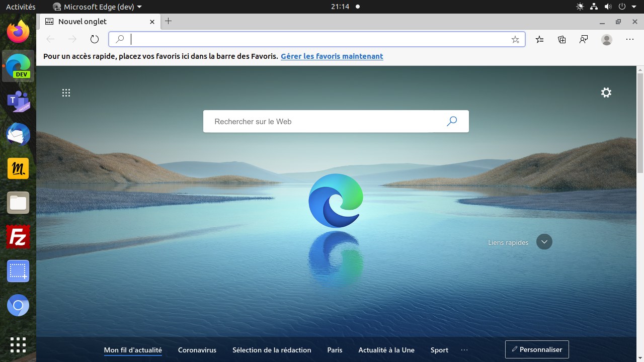Click the star icon in address bar
This screenshot has height=362, width=644.
point(515,39)
